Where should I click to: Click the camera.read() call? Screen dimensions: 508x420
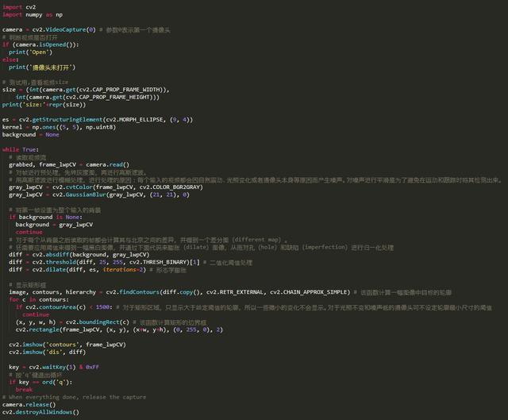pos(108,164)
